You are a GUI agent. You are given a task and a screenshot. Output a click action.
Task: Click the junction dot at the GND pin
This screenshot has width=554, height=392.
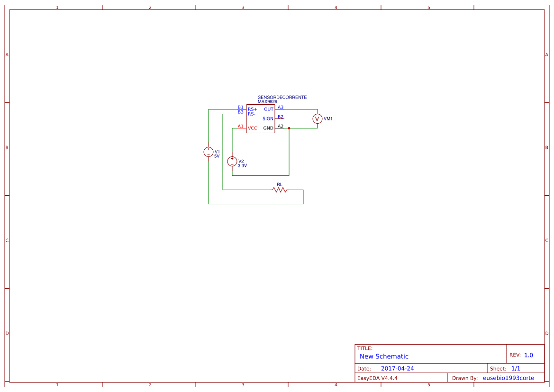tap(289, 128)
